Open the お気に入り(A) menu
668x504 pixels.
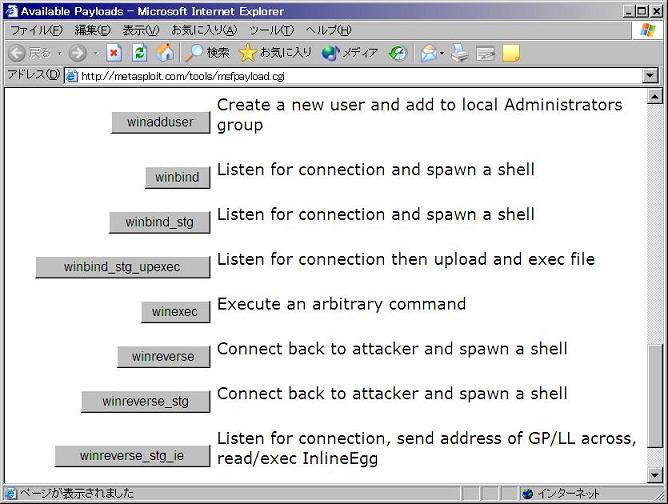(204, 30)
